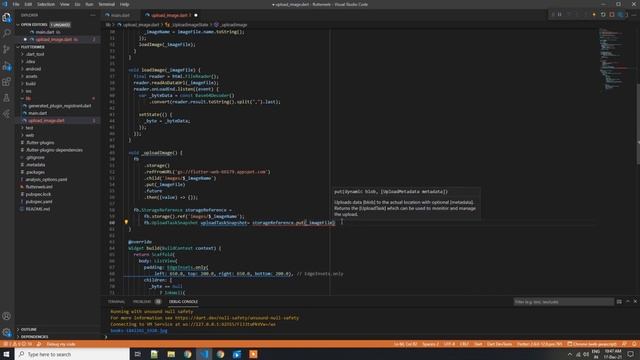Click Dart DevTools in the status bar
Screen dimensions: 640x360
tap(499, 344)
